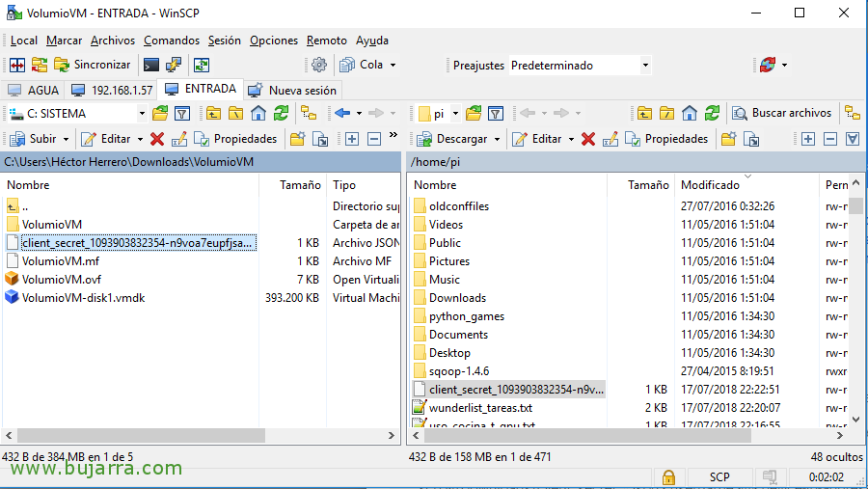Open the Remoto menu
The height and width of the screenshot is (489, 868).
(327, 41)
